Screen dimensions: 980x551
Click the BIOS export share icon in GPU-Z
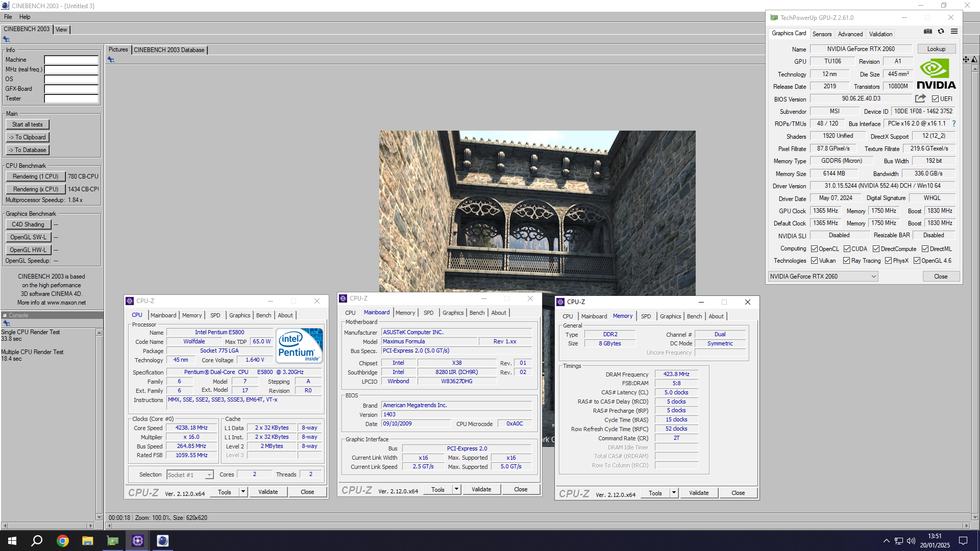920,98
